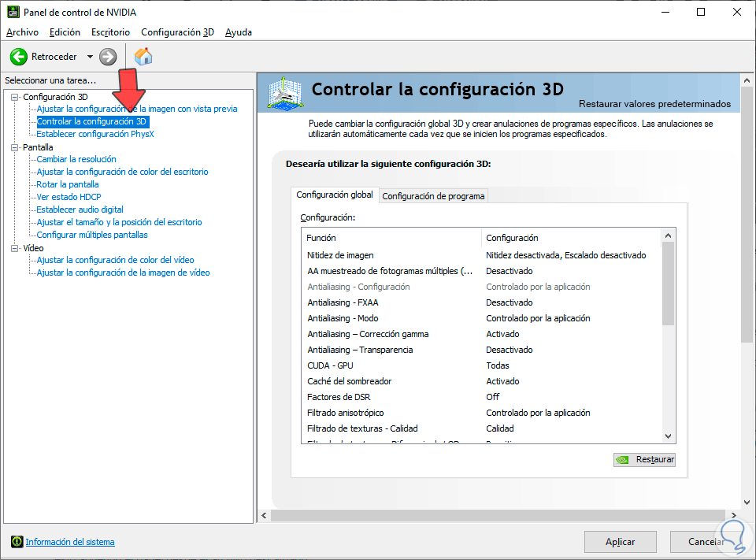
Task: Click Restaurar valores predeterminados link
Action: pyautogui.click(x=654, y=104)
